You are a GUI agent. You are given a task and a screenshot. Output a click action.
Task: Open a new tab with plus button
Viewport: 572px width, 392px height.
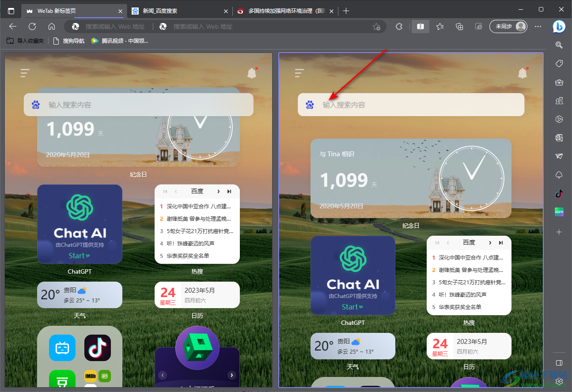(x=346, y=11)
